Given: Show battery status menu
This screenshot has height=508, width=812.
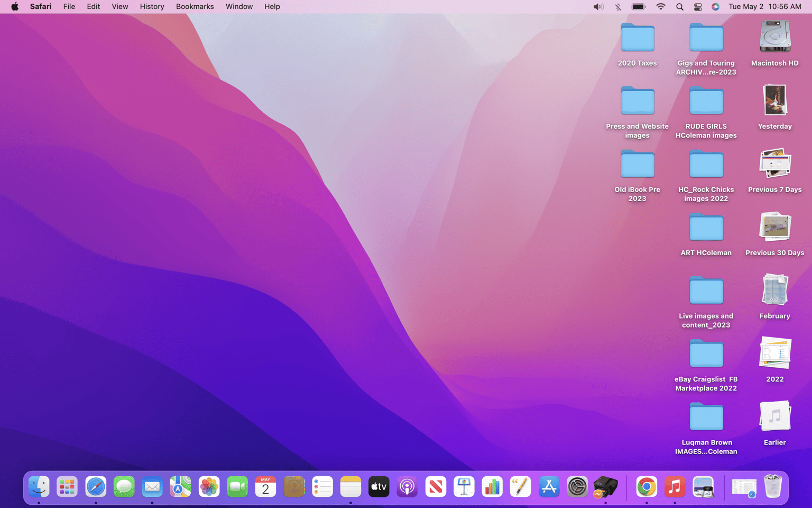Looking at the screenshot, I should [x=639, y=6].
